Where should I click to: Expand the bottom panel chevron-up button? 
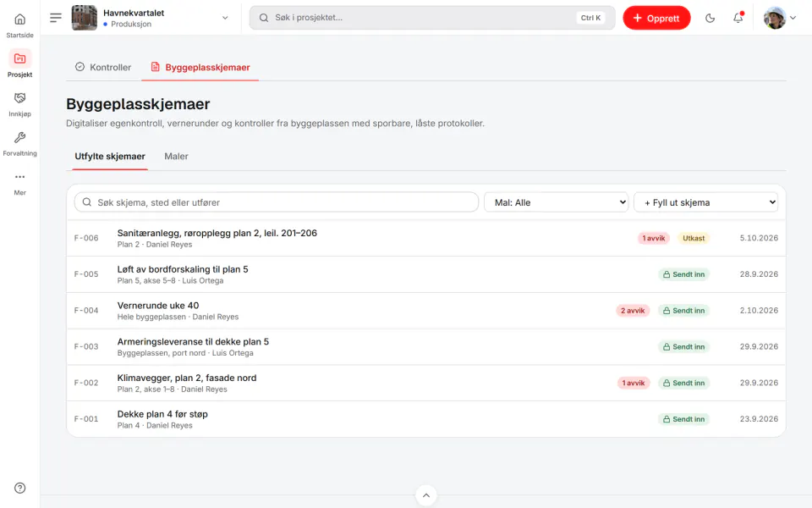tap(425, 495)
